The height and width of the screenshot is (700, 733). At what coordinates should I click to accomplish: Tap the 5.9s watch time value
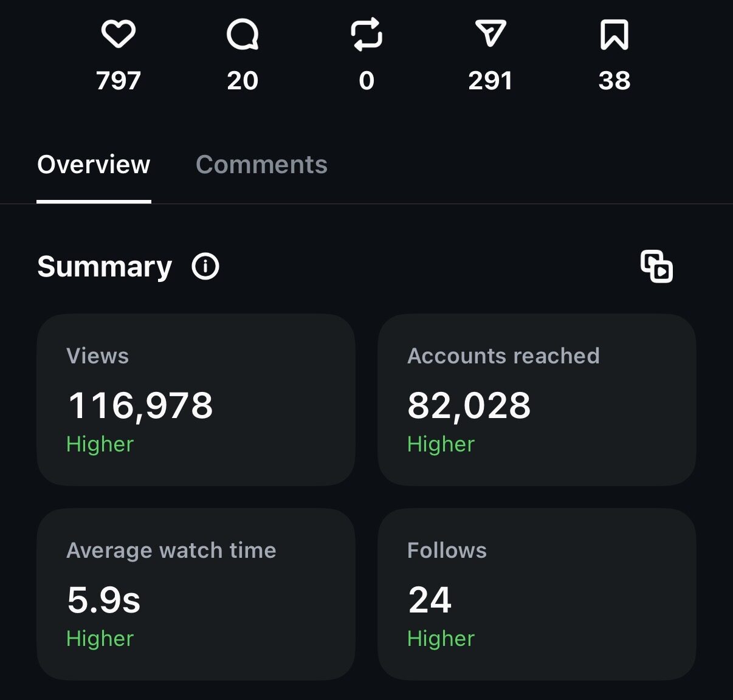click(x=104, y=600)
